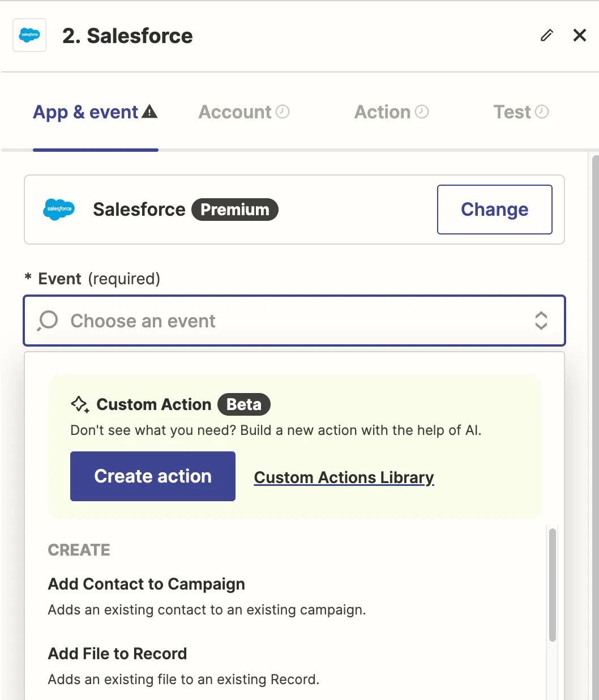Go to the Test tab
This screenshot has width=599, height=700.
[x=521, y=112]
